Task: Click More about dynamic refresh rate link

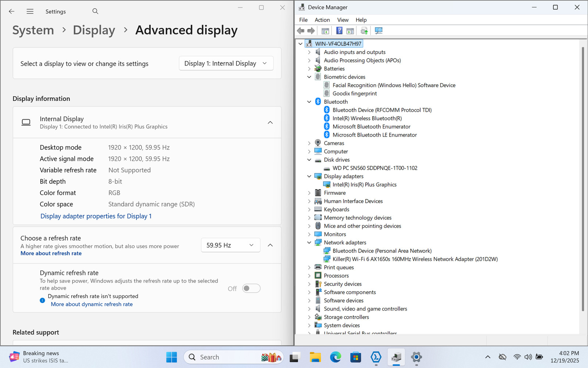Action: [92, 304]
